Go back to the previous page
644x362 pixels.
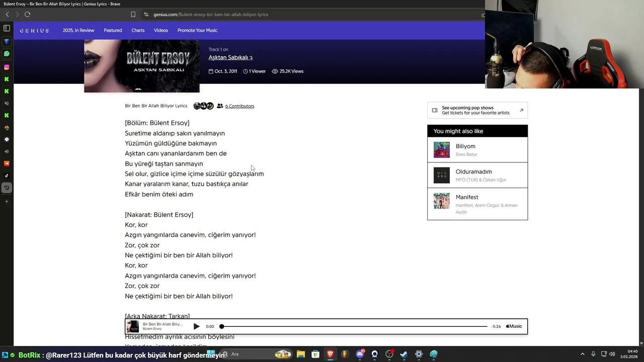click(x=7, y=14)
